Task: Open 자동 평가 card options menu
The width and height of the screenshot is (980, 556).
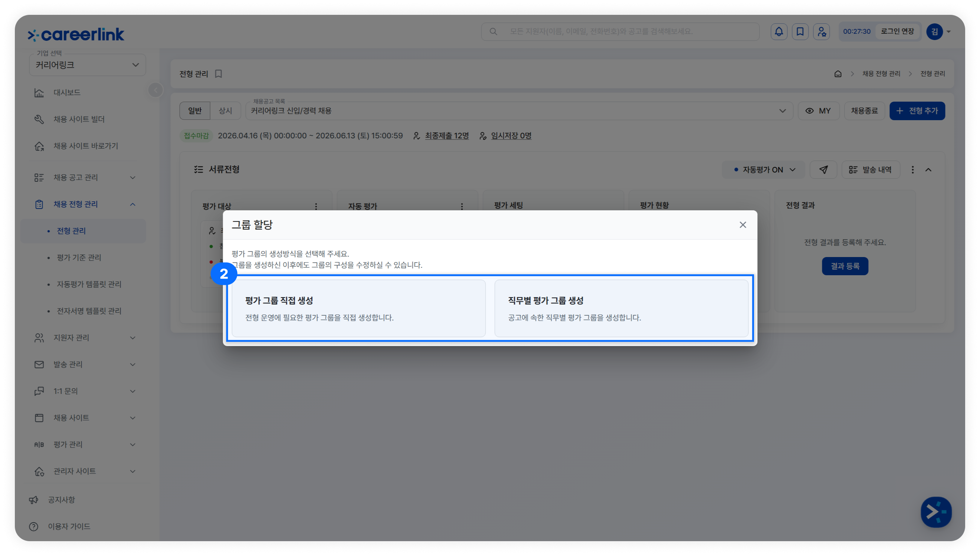Action: click(462, 206)
